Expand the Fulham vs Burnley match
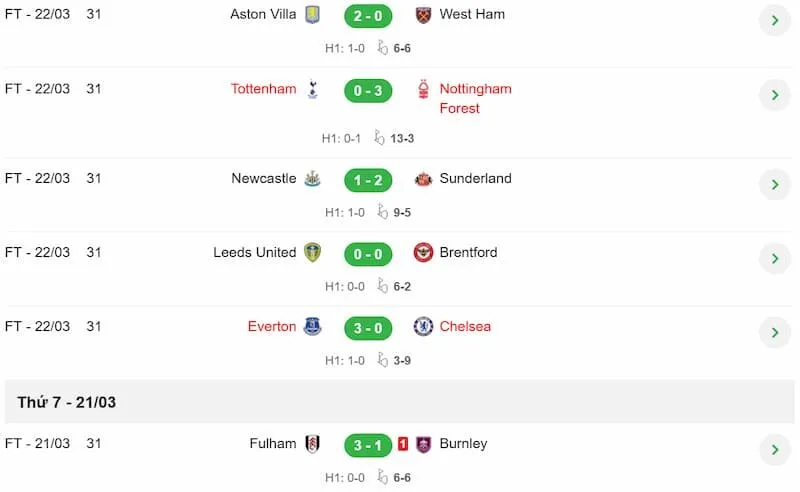The width and height of the screenshot is (800, 492). pos(774,449)
